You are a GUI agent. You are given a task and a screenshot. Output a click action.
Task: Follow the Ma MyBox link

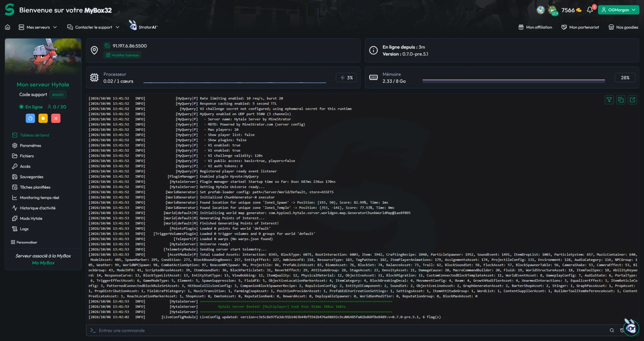(43, 263)
